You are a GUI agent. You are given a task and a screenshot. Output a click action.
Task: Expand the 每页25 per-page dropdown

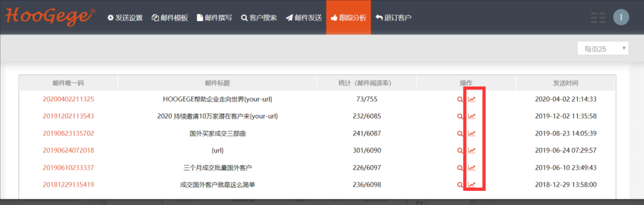point(603,49)
